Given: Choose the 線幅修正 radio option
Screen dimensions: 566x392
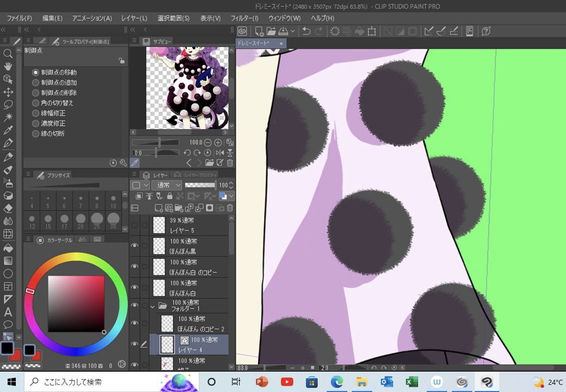Looking at the screenshot, I should [36, 113].
